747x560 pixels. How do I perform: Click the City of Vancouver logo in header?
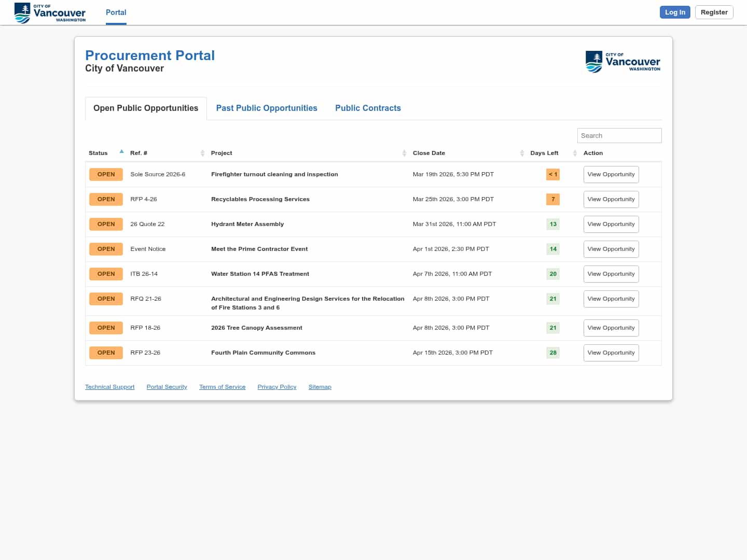coord(50,13)
